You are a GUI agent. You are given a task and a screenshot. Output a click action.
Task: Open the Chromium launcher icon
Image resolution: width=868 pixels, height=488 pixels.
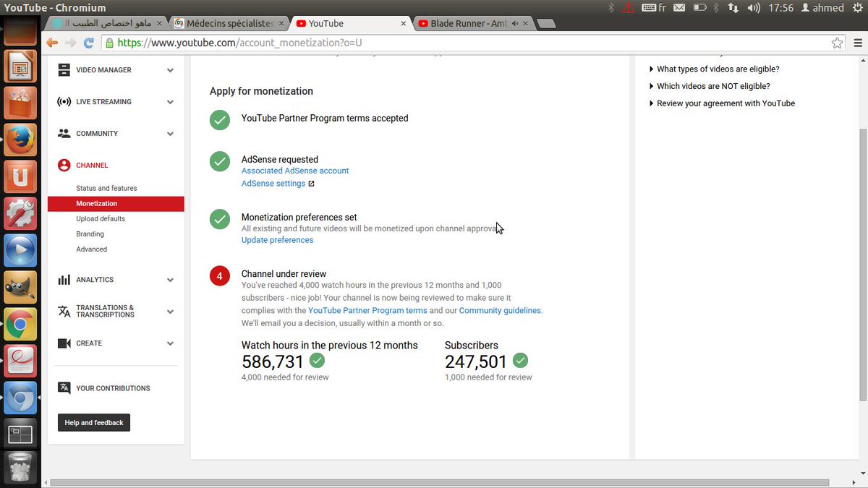[x=20, y=398]
